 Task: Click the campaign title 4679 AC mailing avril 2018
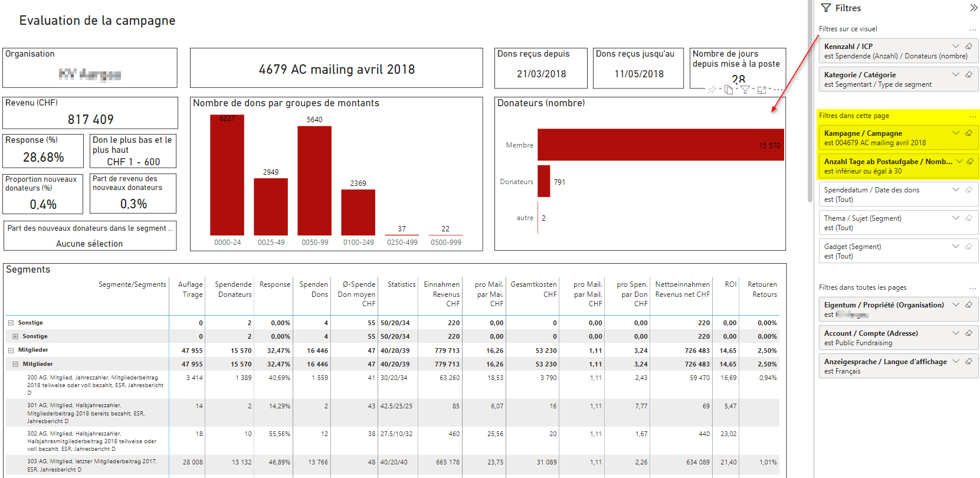coord(336,69)
